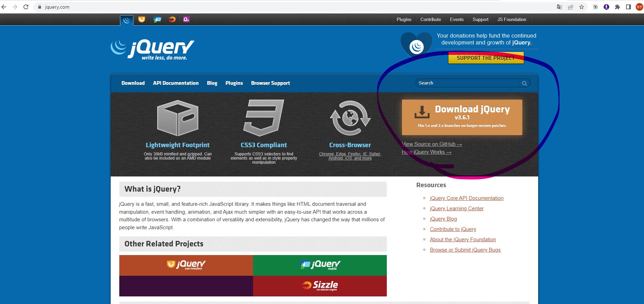Open the jQuery Mobile icon in top bar
This screenshot has height=304, width=644.
pyautogui.click(x=157, y=20)
